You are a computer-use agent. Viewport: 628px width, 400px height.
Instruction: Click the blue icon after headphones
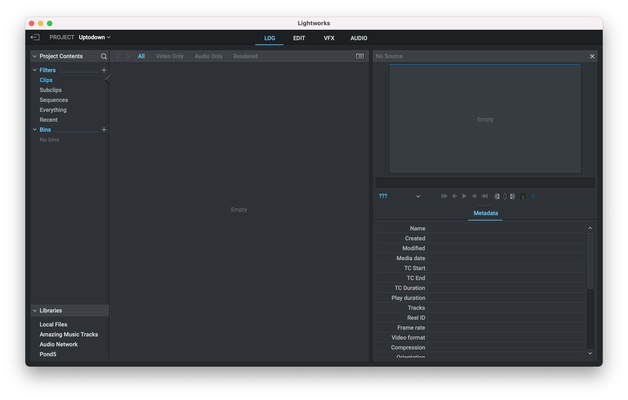pyautogui.click(x=533, y=197)
